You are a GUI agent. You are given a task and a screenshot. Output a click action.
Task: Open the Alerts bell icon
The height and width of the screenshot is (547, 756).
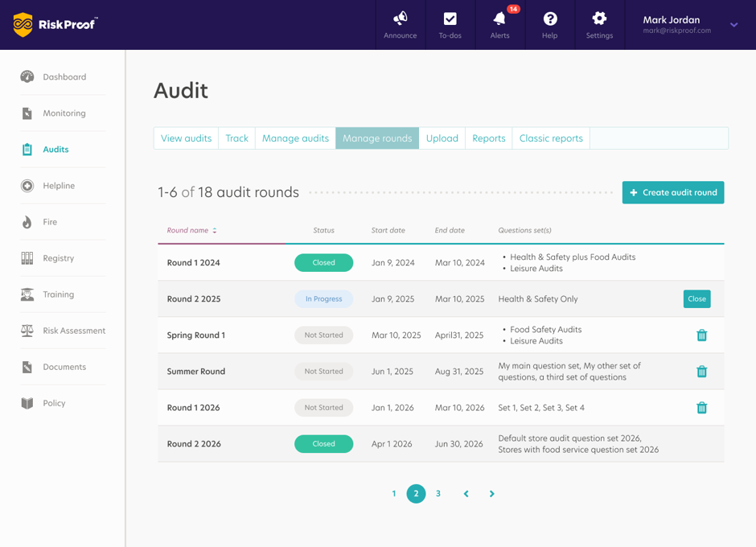click(x=499, y=19)
